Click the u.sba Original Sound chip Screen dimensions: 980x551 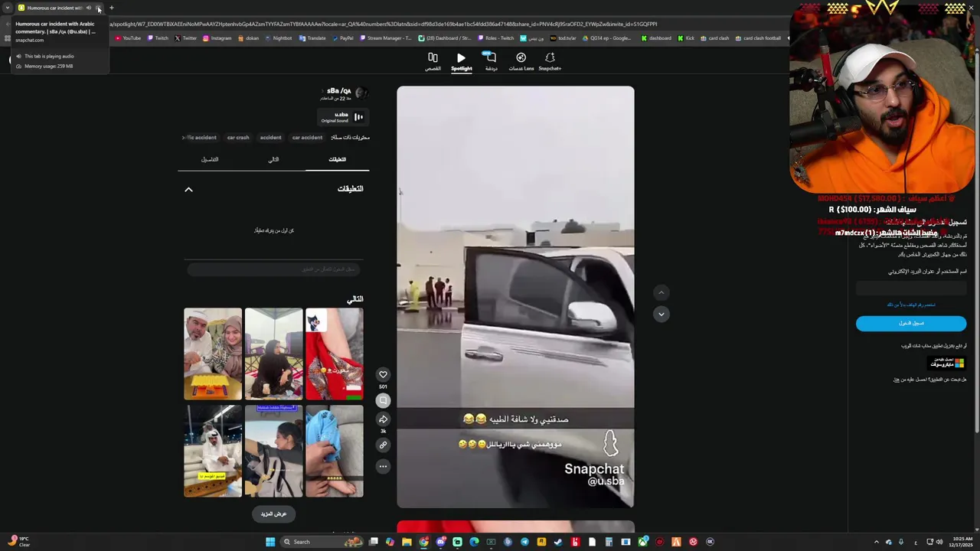tap(343, 117)
